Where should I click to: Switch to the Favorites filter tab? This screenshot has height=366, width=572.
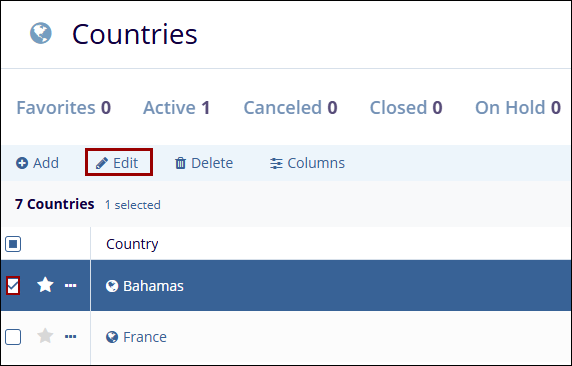tap(63, 108)
